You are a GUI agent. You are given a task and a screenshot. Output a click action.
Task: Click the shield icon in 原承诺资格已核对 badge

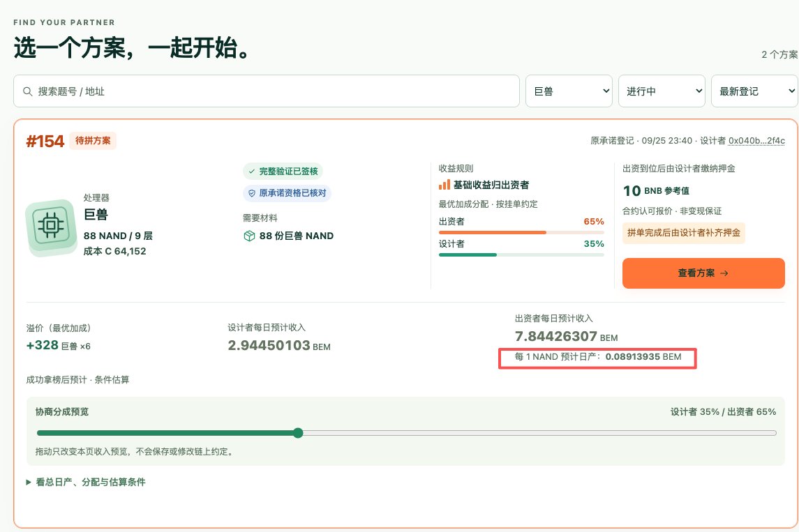[x=251, y=193]
